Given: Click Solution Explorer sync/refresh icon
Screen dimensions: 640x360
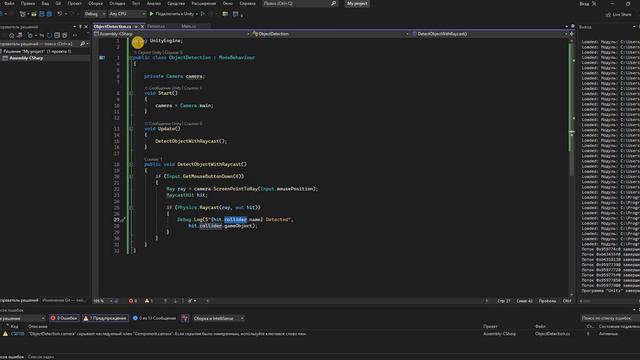Looking at the screenshot, I should (x=49, y=36).
